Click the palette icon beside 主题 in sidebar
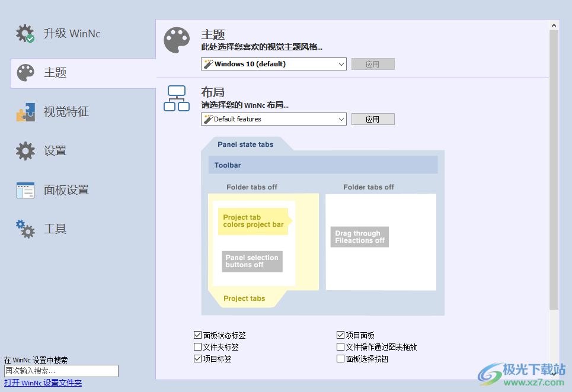572x392 pixels. 25,73
